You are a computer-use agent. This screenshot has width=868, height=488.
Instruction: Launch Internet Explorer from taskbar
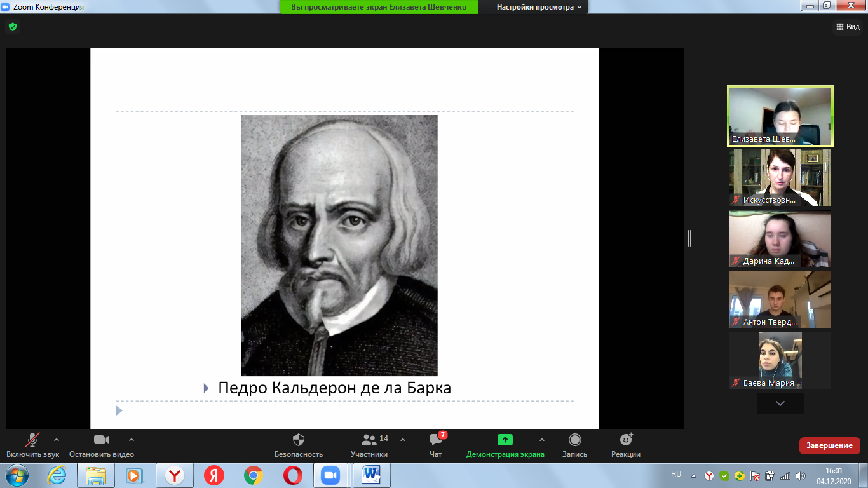point(57,475)
